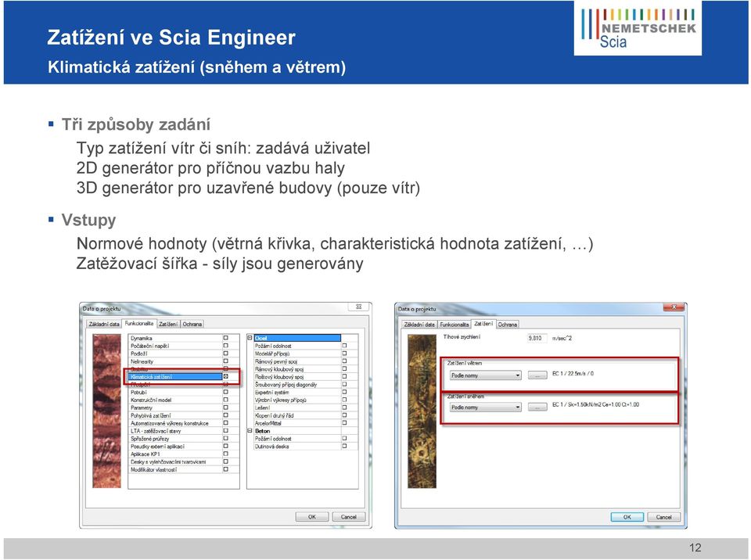The image size is (751, 560).
Task: Select Funkcionalita tab in the left dialog
Action: [x=139, y=323]
